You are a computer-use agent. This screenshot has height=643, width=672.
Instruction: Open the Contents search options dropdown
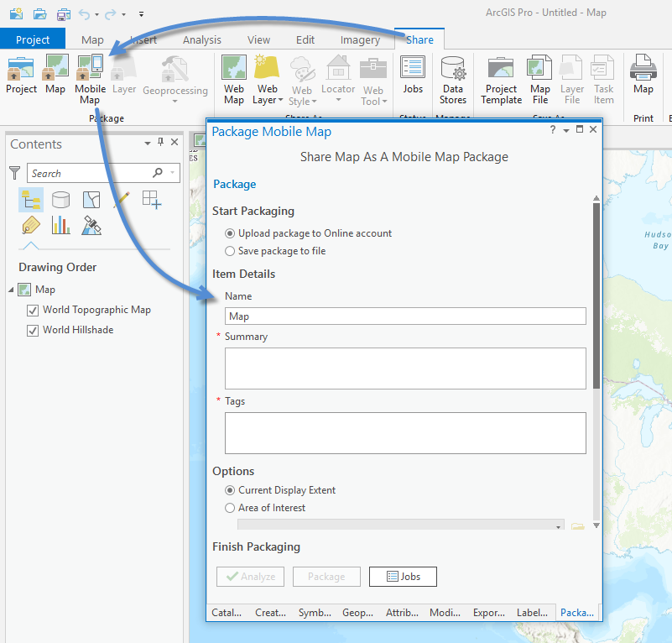click(172, 173)
